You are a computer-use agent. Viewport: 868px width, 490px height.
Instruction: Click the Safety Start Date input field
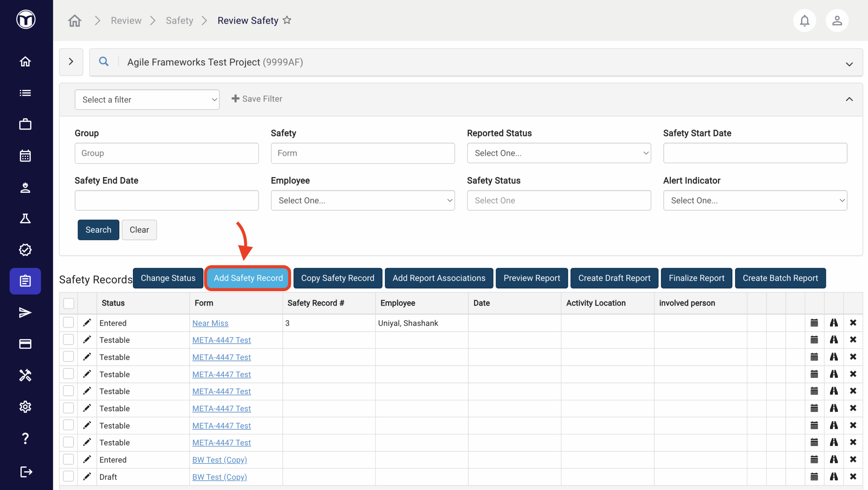(x=755, y=153)
